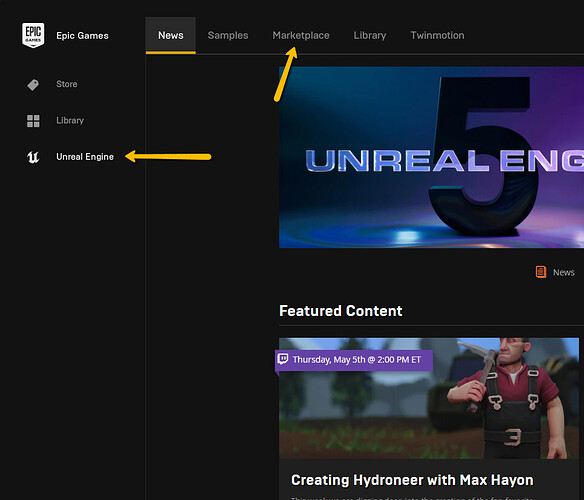Select the Library grid icon in sidebar
This screenshot has width=584, height=500.
[33, 121]
